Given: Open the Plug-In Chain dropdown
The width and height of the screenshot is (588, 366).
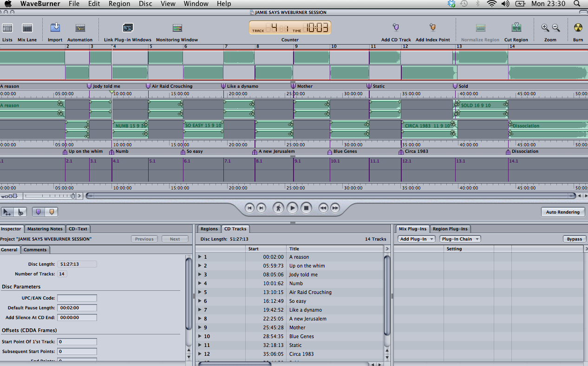Looking at the screenshot, I should [x=460, y=239].
